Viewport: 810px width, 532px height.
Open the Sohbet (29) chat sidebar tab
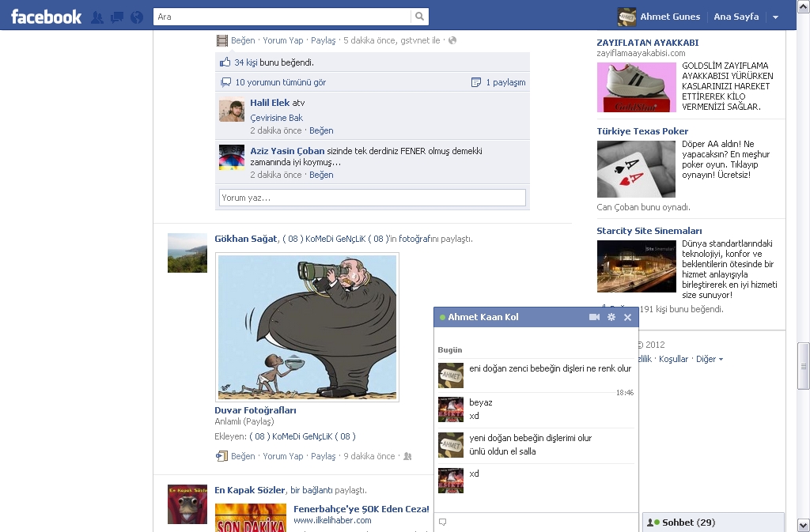(x=713, y=523)
